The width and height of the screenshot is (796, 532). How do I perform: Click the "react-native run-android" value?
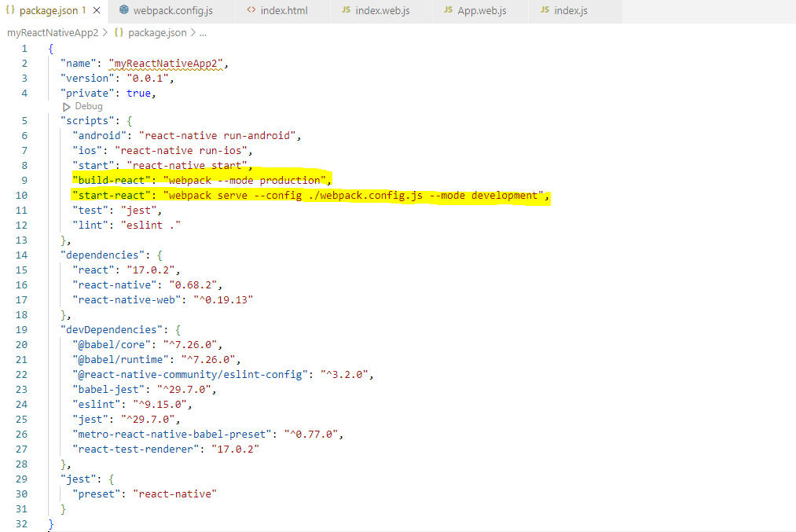click(x=218, y=135)
